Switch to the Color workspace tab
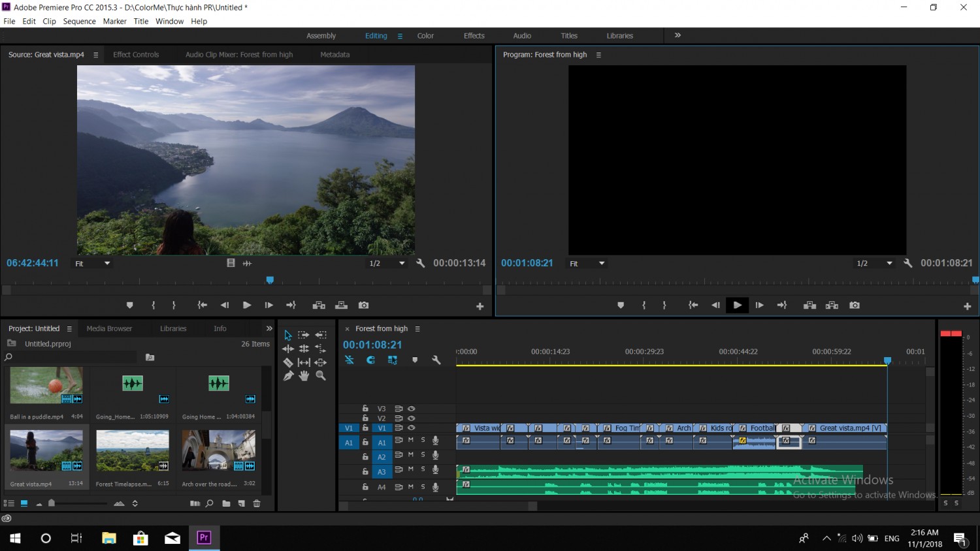Viewport: 980px width, 551px height. coord(425,36)
